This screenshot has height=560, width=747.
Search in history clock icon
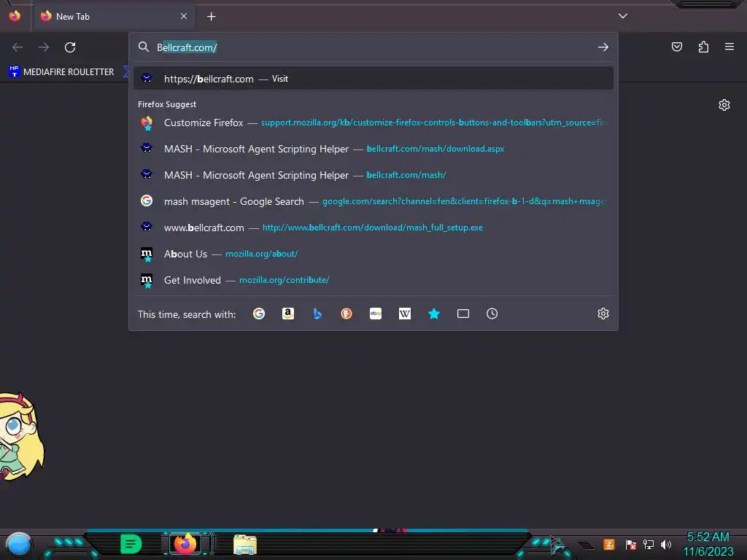[492, 314]
